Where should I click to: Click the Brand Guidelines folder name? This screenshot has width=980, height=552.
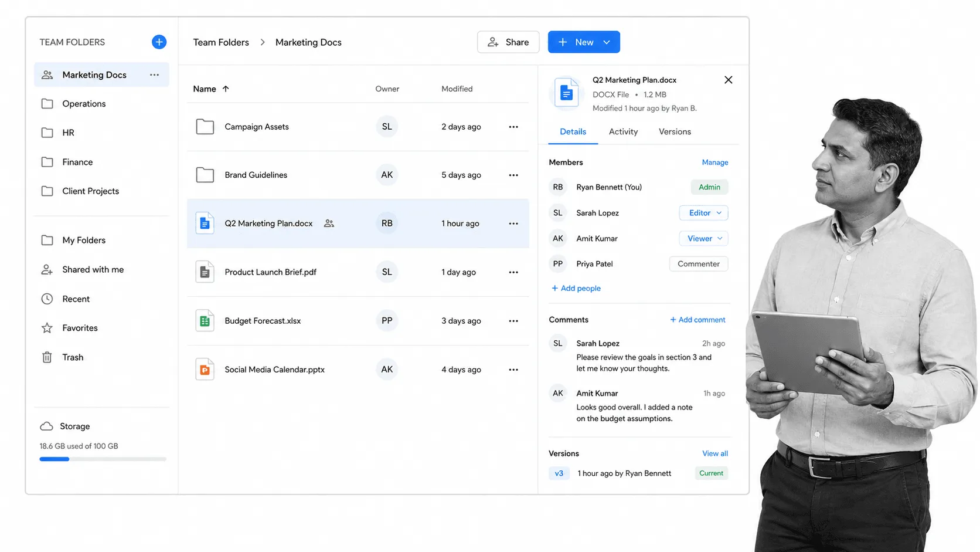(x=256, y=175)
